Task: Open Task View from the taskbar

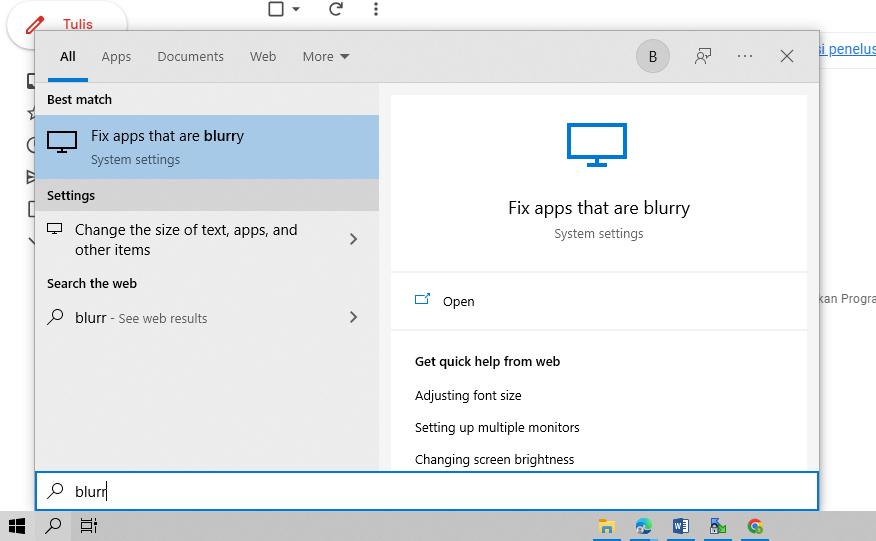Action: pos(89,526)
